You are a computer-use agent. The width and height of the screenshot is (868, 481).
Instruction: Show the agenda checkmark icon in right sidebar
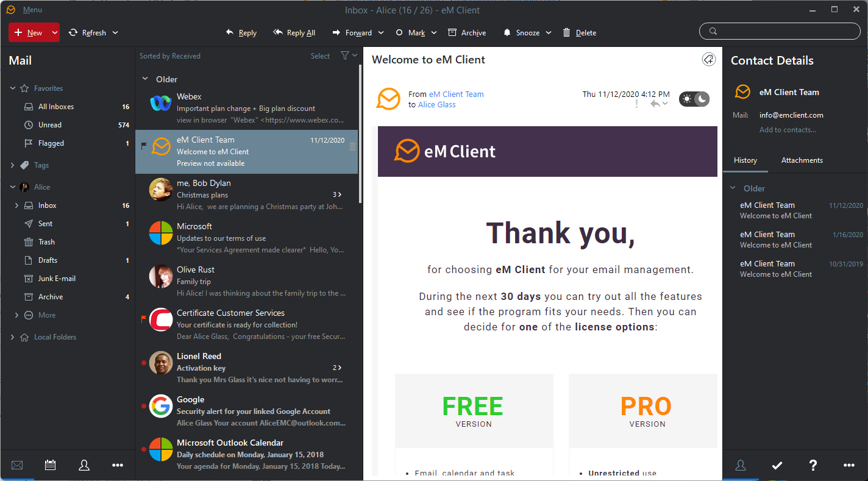tap(777, 465)
